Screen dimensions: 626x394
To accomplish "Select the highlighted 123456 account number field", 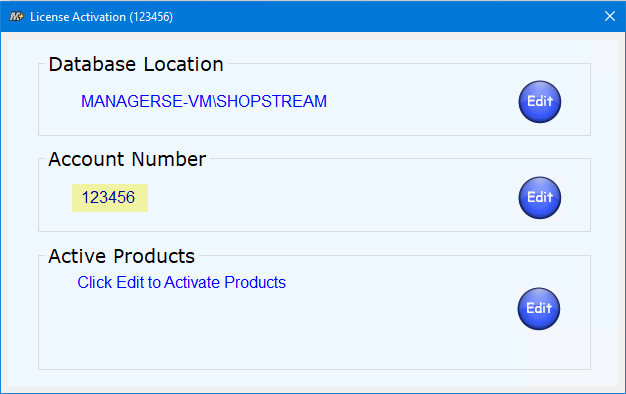I will (110, 198).
